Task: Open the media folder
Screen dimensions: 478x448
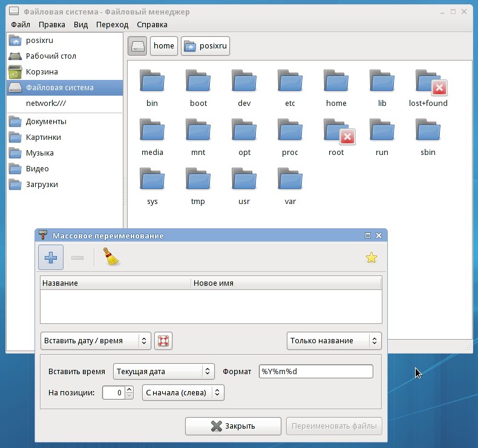Action: point(152,137)
